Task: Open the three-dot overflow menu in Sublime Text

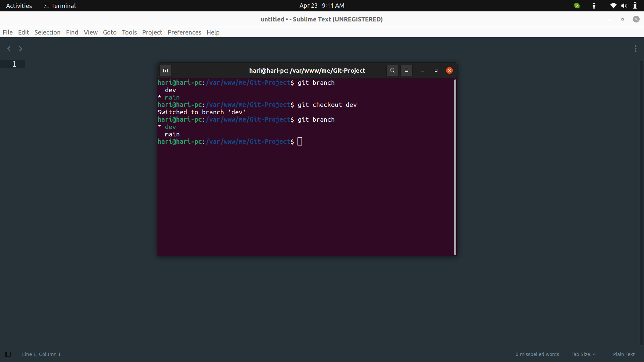Action: point(636,49)
